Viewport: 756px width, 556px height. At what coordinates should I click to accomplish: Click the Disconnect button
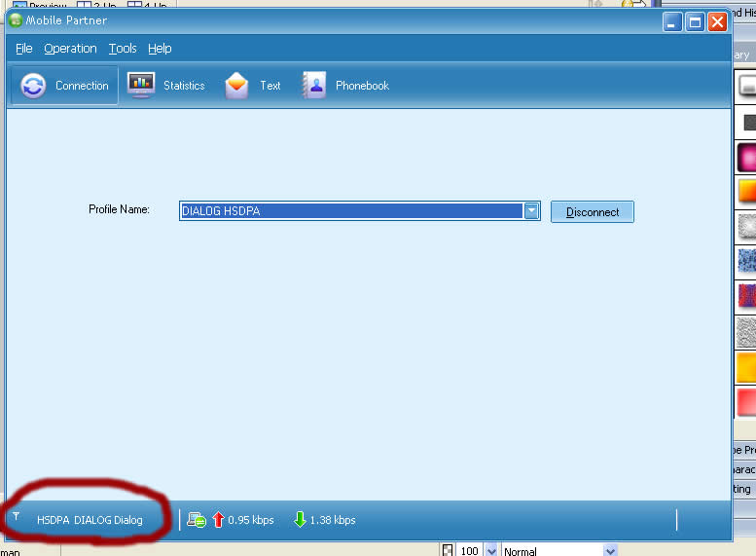coord(593,212)
